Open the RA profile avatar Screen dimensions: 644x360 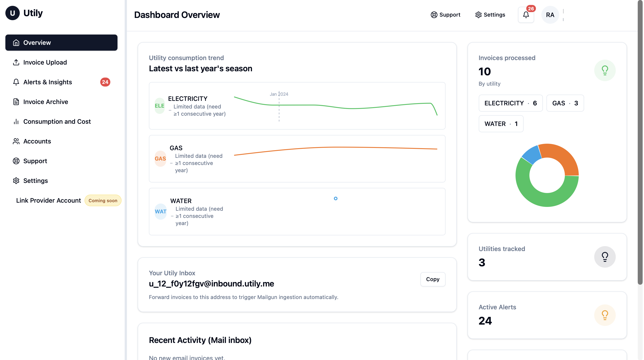coord(550,15)
